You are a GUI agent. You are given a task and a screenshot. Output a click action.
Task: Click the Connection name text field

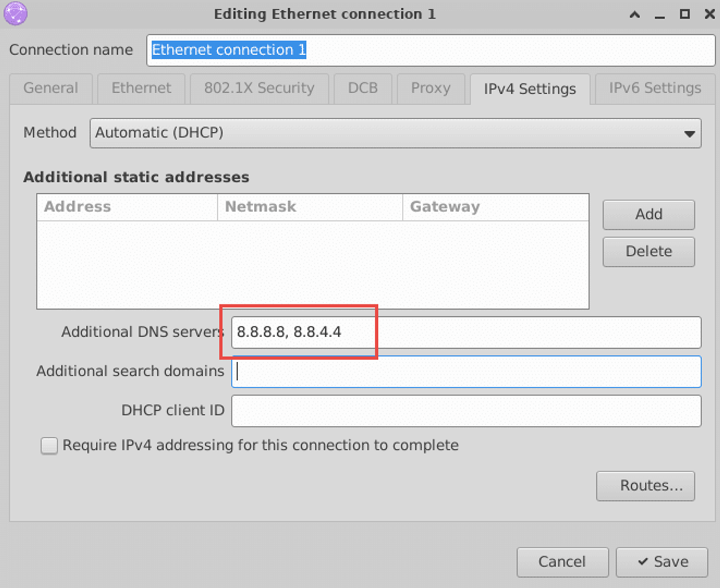431,50
